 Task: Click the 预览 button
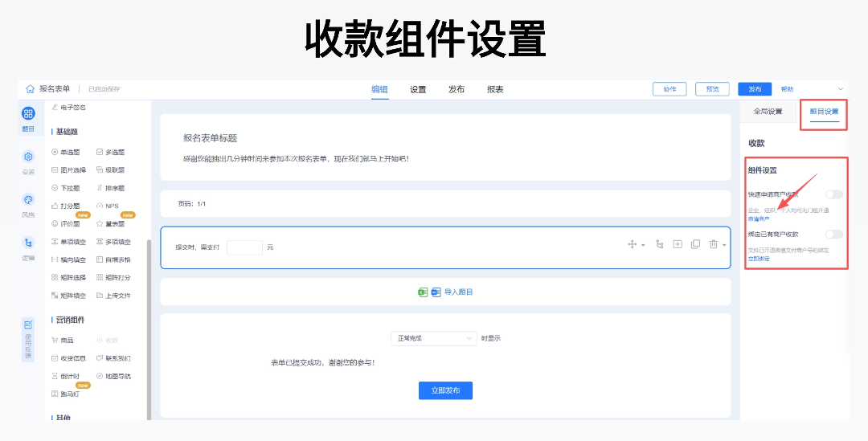click(x=712, y=89)
